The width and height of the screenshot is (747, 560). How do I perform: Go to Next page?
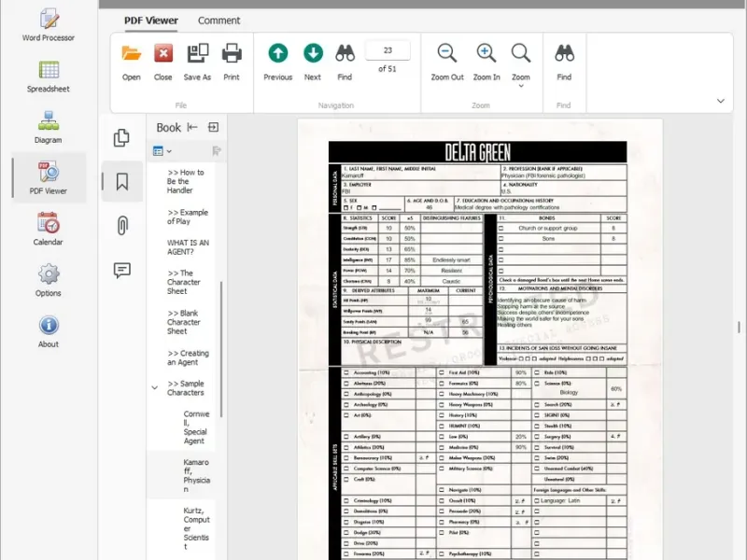coord(313,62)
